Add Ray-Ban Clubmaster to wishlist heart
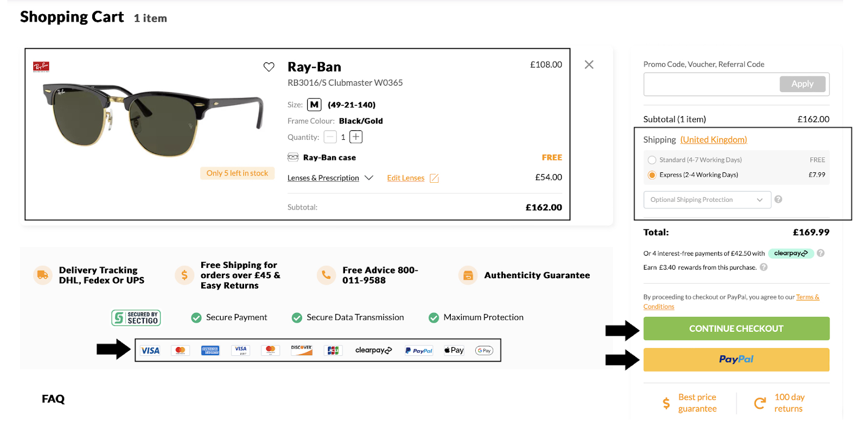Image resolution: width=868 pixels, height=423 pixels. pos(269,67)
